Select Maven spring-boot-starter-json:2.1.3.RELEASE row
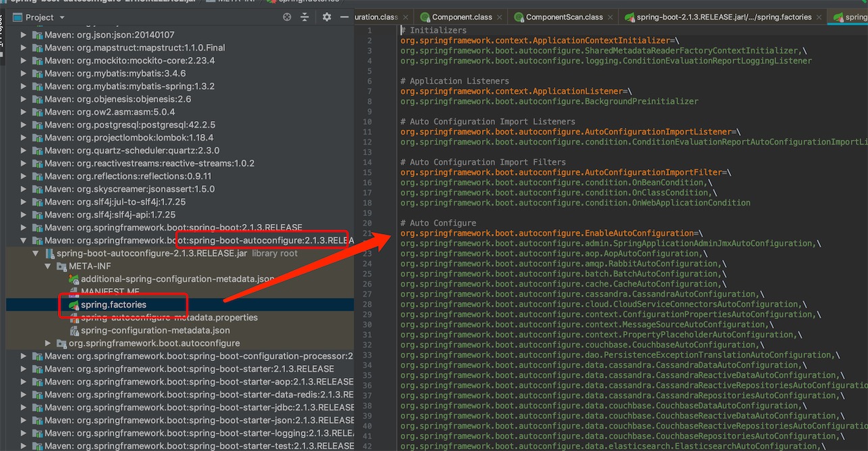Screen dimensions: 868x451 (x=180, y=420)
